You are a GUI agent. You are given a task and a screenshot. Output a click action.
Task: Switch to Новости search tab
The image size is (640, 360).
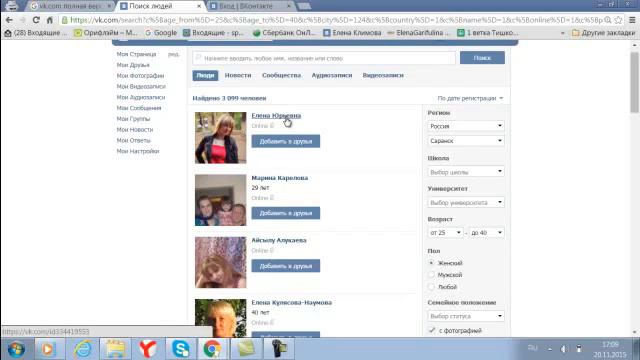point(238,75)
